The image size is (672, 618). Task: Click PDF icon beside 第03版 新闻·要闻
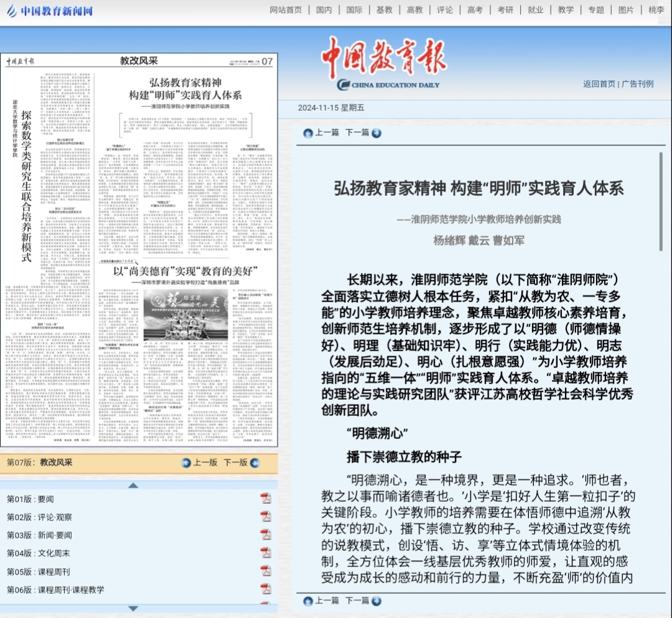point(266,535)
